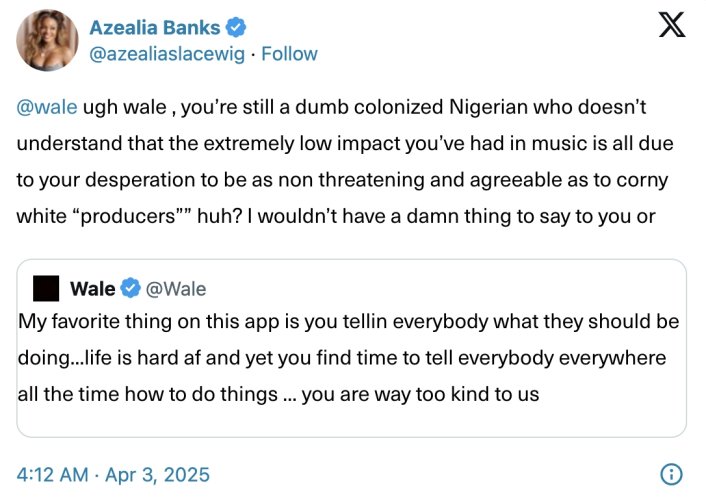This screenshot has width=706, height=499.
Task: Click the Wale display name in quote
Action: [92, 289]
